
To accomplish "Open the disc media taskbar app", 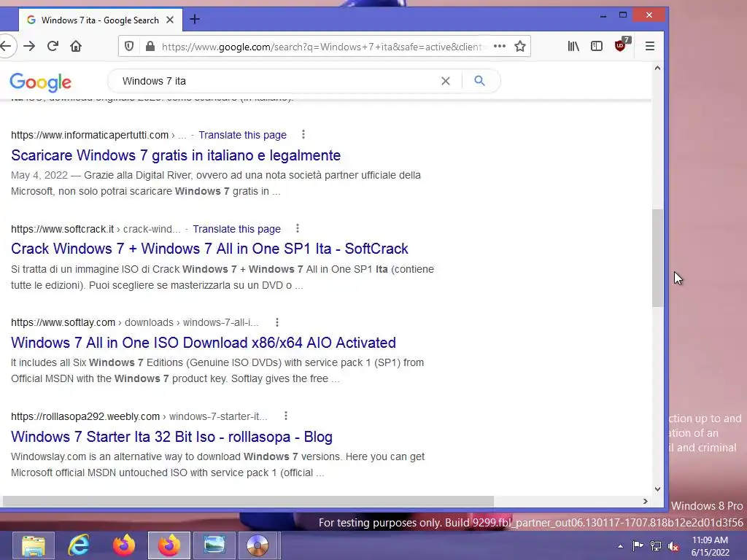I will pos(258,545).
